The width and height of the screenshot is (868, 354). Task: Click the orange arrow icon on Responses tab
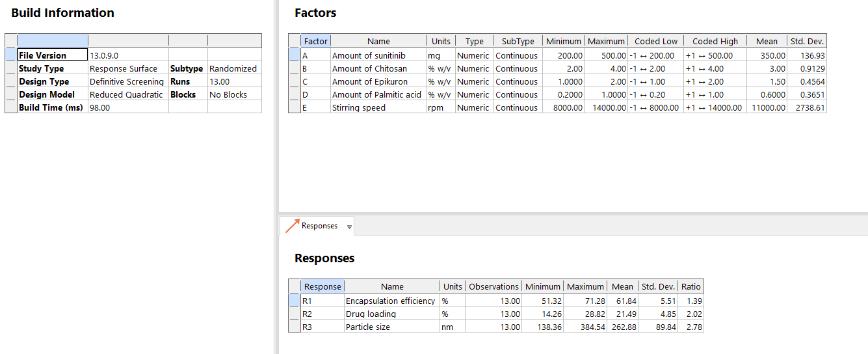click(x=292, y=226)
